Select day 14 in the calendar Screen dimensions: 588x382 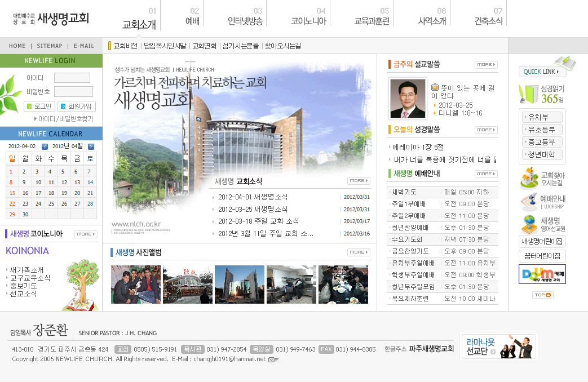[x=90, y=183]
